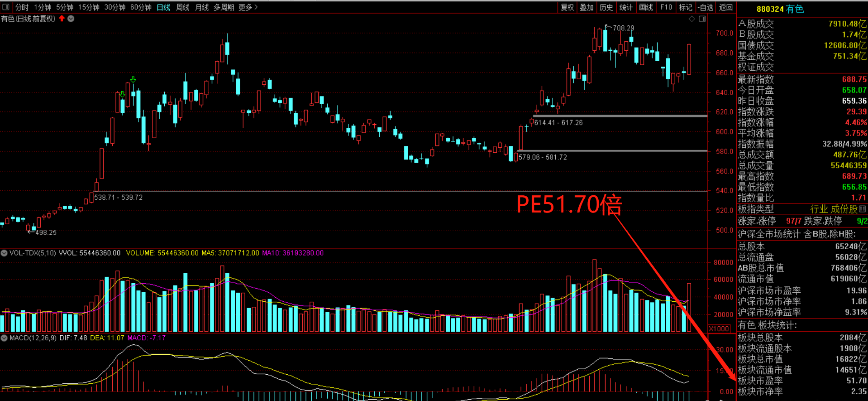Expand the MACD indicator dropdown circle

(x=4, y=338)
